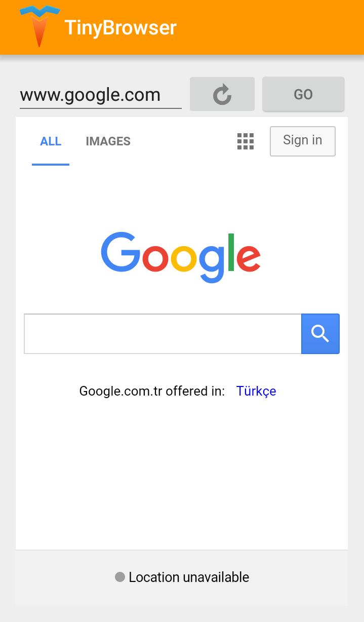Select the ALL tab
Image resolution: width=364 pixels, height=622 pixels.
pos(51,141)
